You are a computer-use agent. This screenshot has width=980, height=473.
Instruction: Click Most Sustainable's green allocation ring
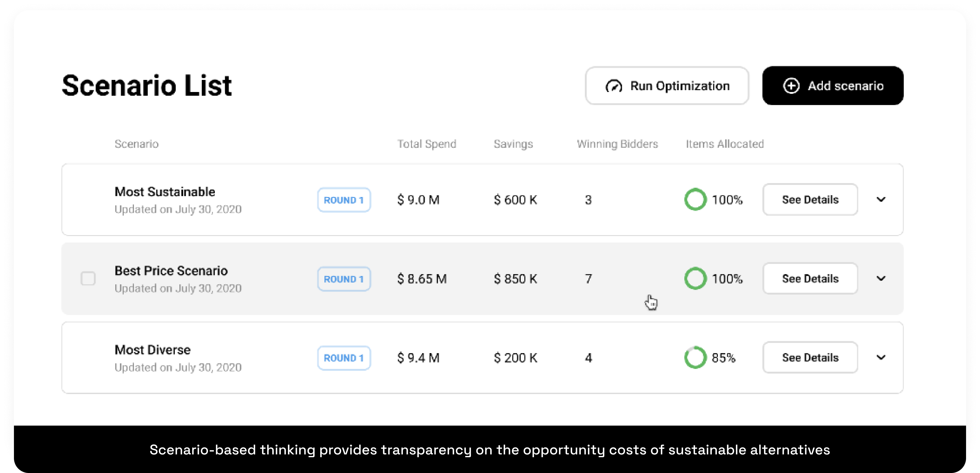(695, 199)
